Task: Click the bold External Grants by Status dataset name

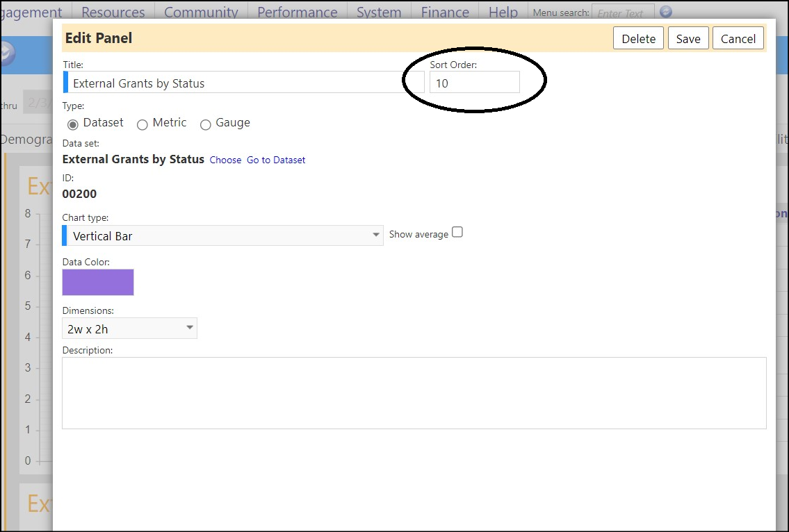Action: [133, 160]
